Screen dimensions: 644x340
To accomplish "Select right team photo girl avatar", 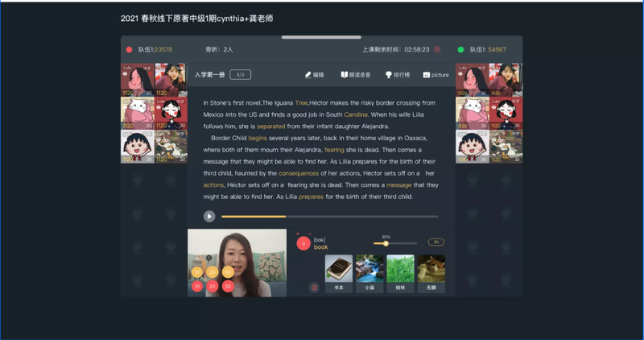I will coord(506,80).
